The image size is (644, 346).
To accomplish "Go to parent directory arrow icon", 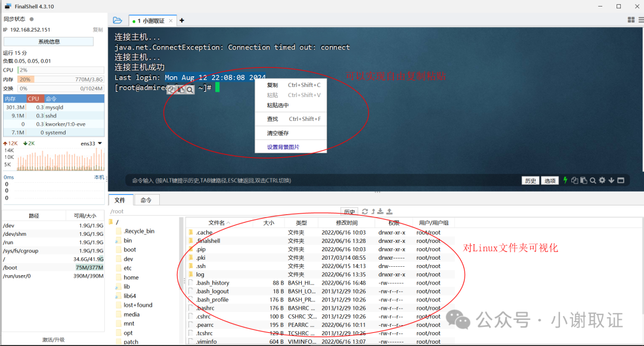I will pos(373,211).
